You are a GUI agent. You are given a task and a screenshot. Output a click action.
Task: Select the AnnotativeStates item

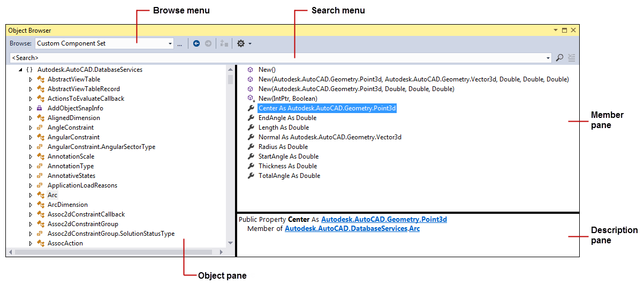pos(71,176)
